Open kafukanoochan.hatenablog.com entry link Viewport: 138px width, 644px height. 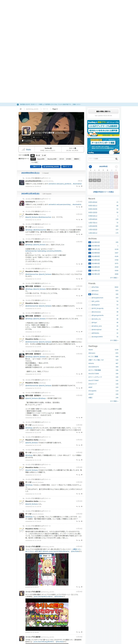[44, 251]
